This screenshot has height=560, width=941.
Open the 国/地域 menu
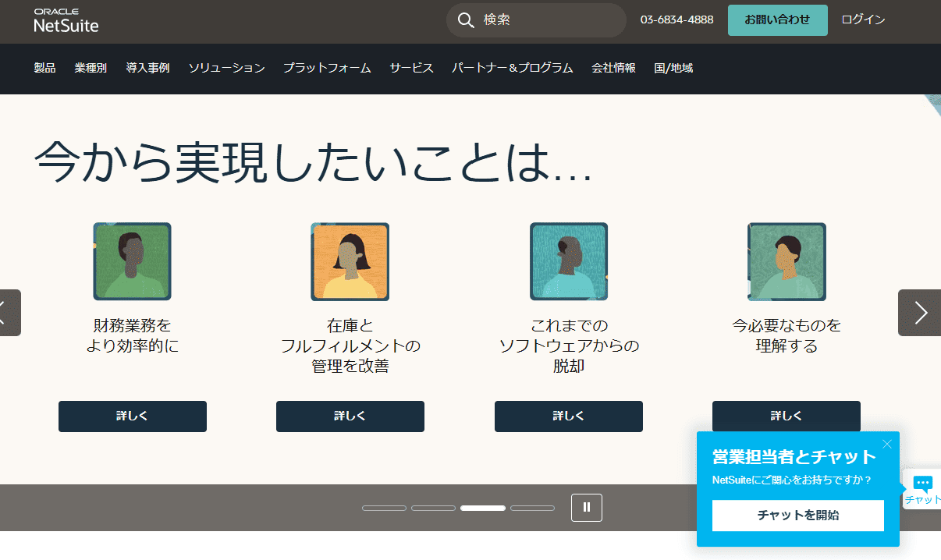pyautogui.click(x=673, y=68)
